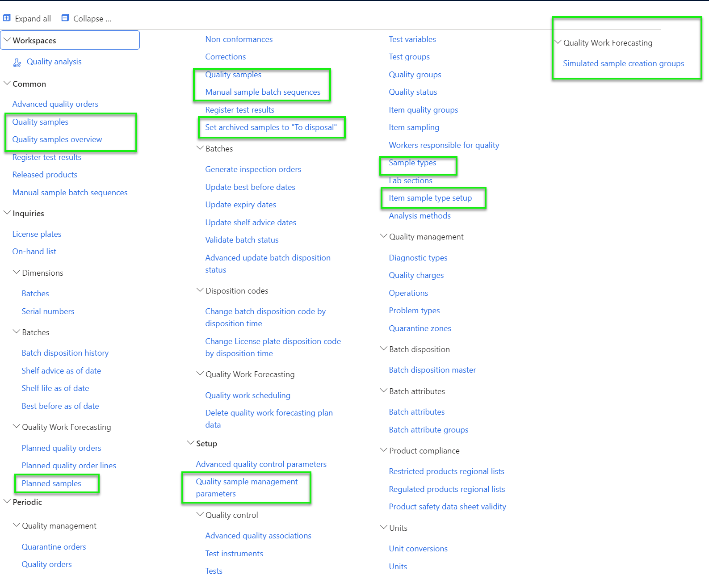Open Update expiry dates
Viewport: 709px width, 588px height.
(x=241, y=205)
